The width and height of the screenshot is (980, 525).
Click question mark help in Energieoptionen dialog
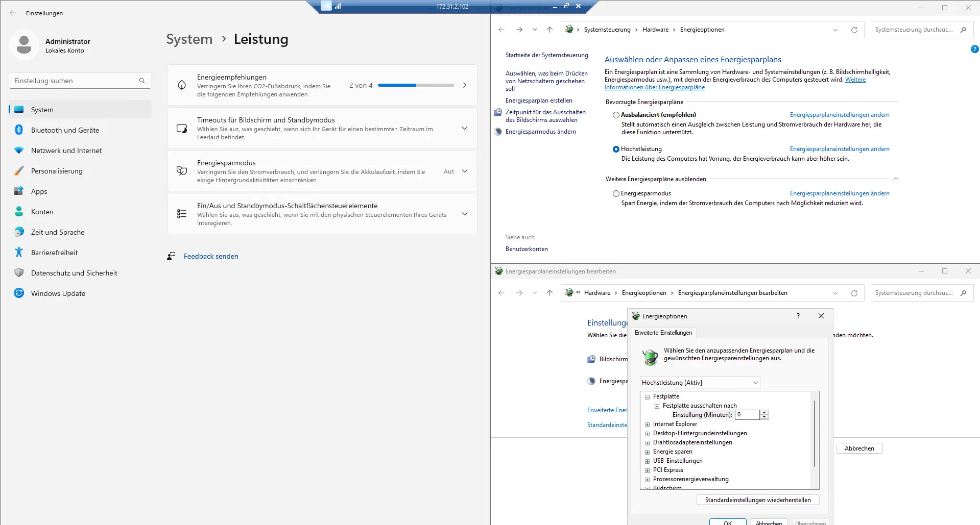pyautogui.click(x=798, y=316)
